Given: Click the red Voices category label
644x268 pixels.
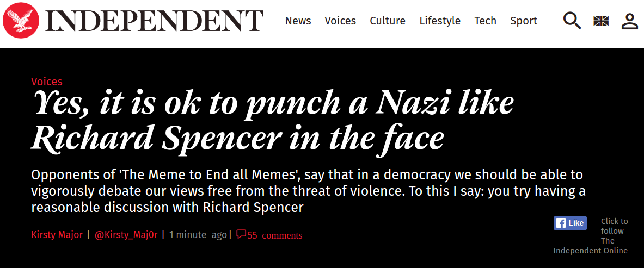Looking at the screenshot, I should 47,82.
